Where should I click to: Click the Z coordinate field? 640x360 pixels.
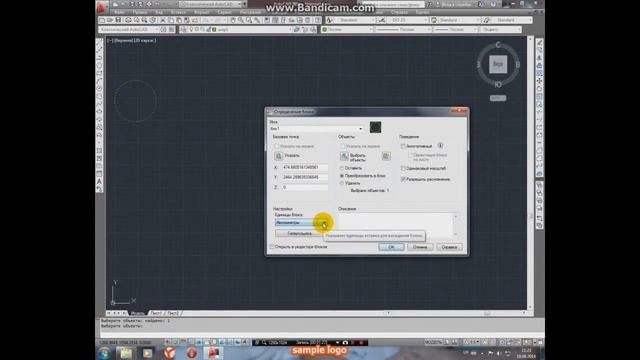[305, 187]
